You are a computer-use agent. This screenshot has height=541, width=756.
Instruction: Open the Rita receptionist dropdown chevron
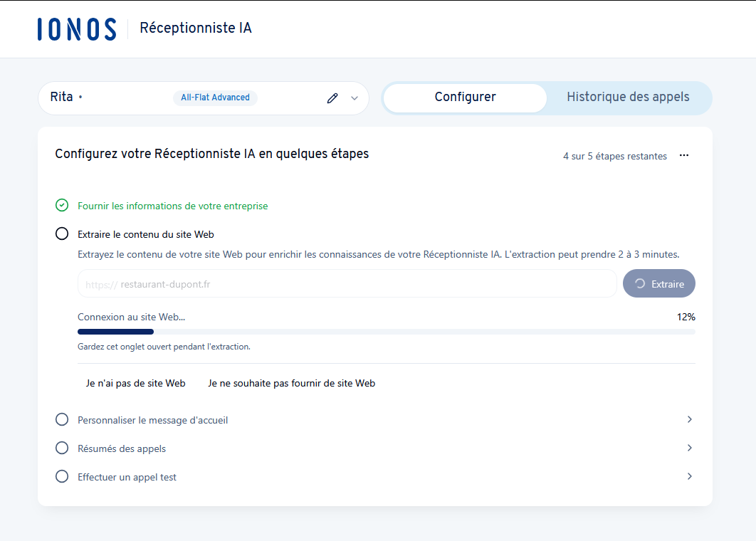click(355, 98)
